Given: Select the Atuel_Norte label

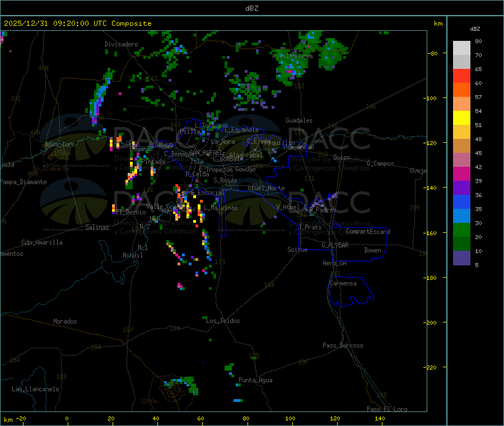Looking at the screenshot, I should click(x=266, y=188).
